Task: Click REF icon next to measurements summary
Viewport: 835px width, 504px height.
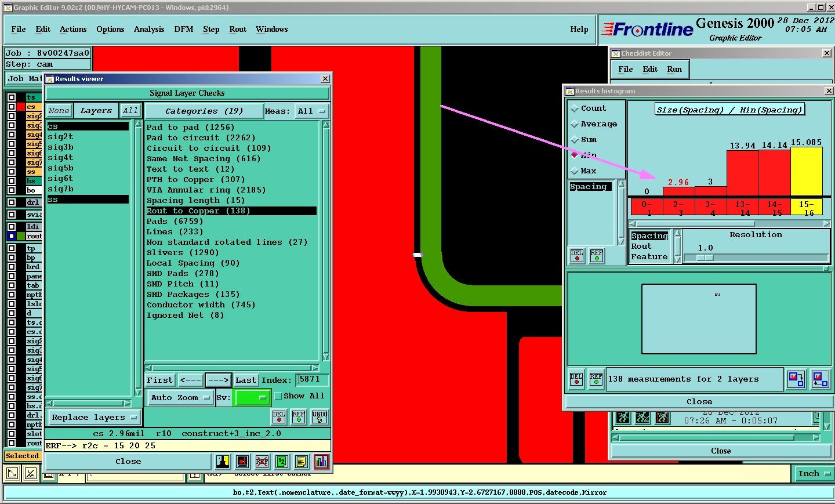Action: pos(596,379)
